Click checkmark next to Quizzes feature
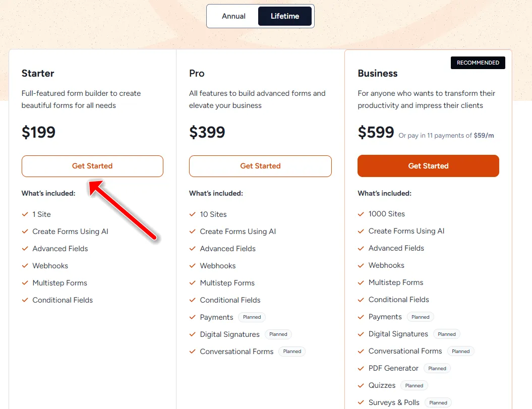Viewport: 532px width, 409px height. (x=361, y=385)
